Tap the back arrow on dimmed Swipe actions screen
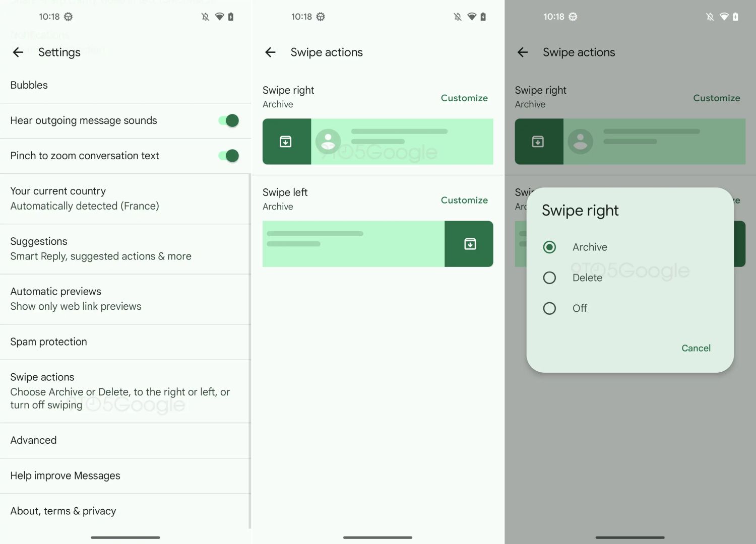The width and height of the screenshot is (756, 544). click(523, 52)
